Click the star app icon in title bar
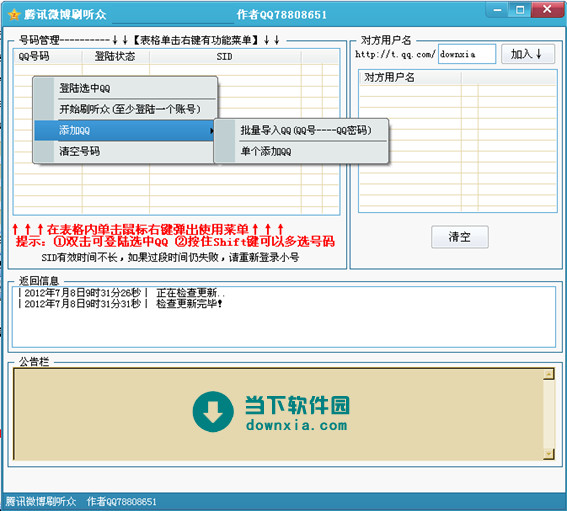Viewport: 567px width, 511px height. (14, 14)
